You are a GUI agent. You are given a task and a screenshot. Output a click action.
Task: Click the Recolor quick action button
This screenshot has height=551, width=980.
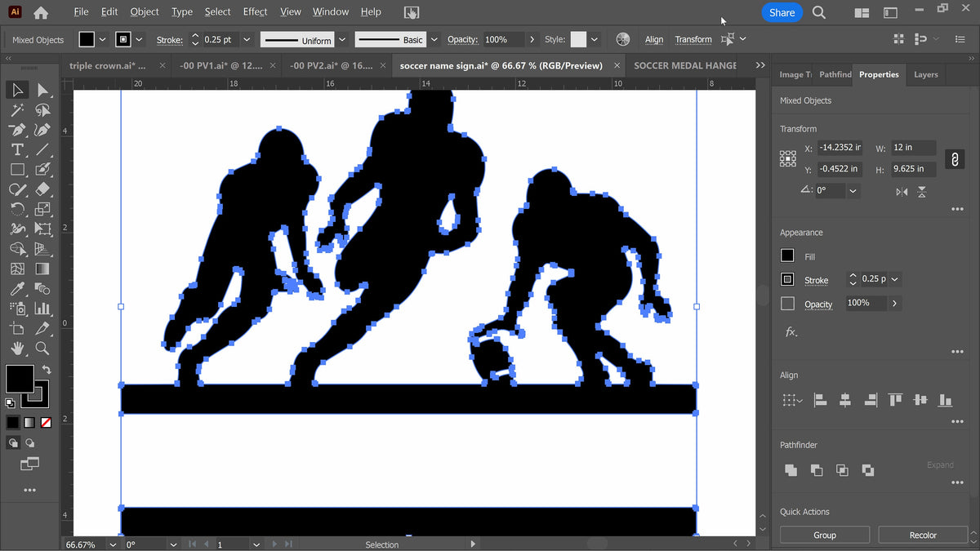click(923, 535)
